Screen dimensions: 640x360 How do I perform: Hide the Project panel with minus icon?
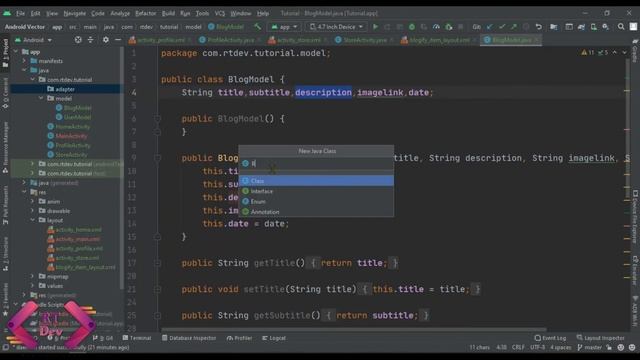pyautogui.click(x=118, y=40)
